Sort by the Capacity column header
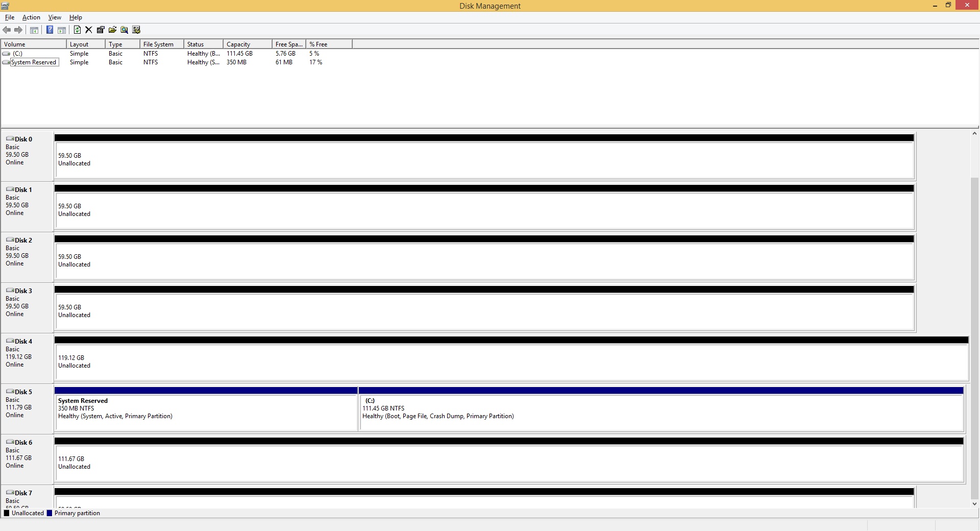 click(x=247, y=44)
